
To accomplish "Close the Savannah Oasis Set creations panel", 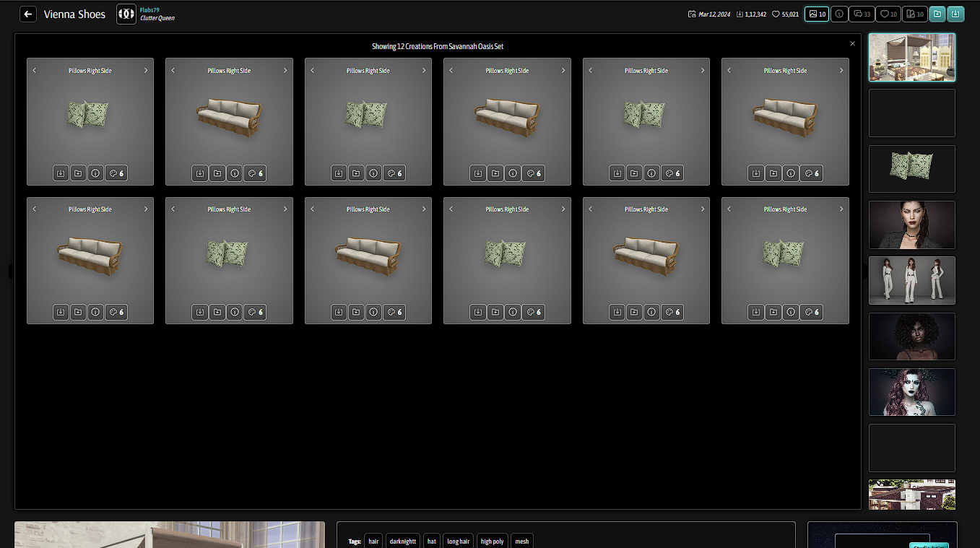I will coord(852,44).
